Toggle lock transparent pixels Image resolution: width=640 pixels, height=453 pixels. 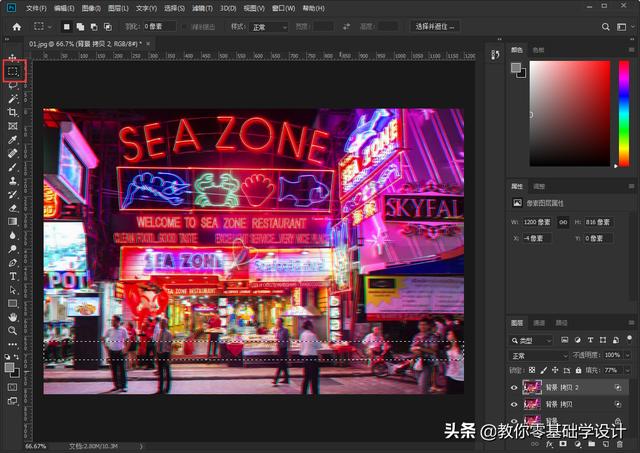pos(532,371)
